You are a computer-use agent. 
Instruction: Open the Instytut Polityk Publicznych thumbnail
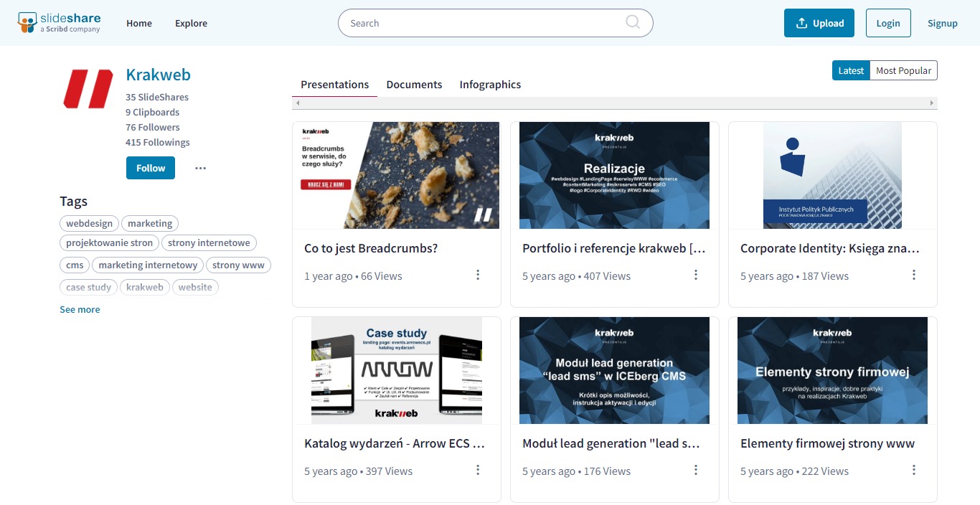click(x=832, y=175)
